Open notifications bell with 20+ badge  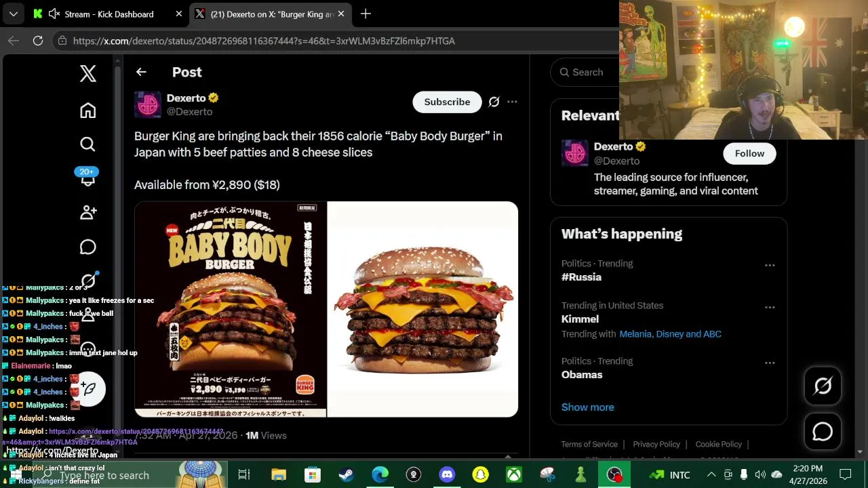pyautogui.click(x=87, y=178)
